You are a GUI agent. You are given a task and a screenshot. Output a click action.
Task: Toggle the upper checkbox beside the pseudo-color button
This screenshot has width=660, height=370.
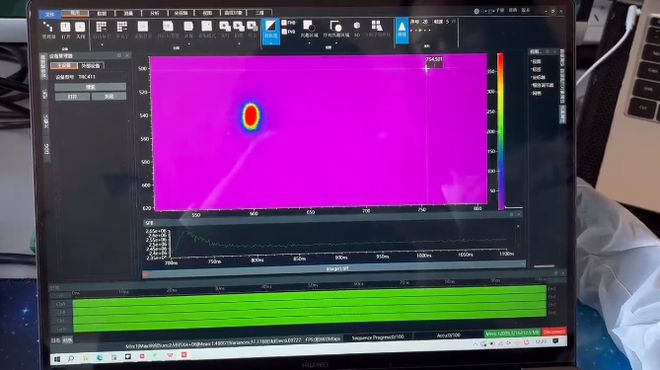point(284,23)
